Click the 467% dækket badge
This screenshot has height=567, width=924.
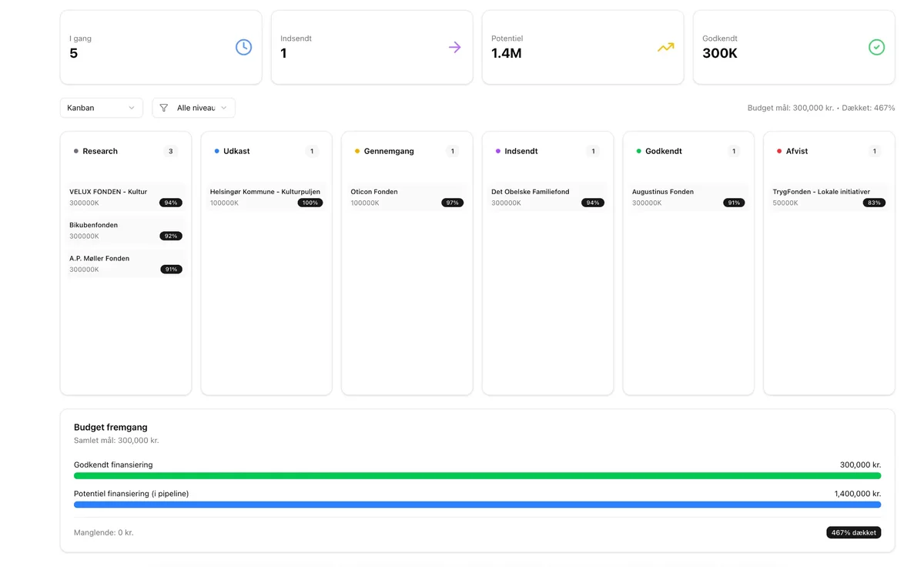pyautogui.click(x=853, y=532)
